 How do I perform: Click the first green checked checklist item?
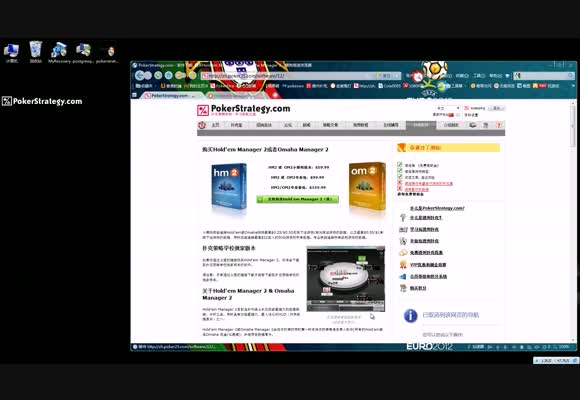pyautogui.click(x=418, y=165)
